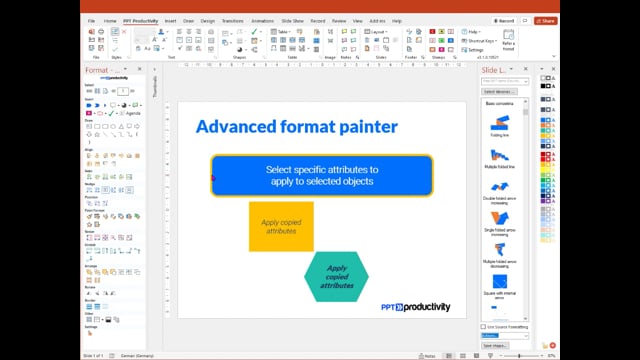Click the ribbon Harvey ball icon
This screenshot has width=640, height=360.
point(240,49)
